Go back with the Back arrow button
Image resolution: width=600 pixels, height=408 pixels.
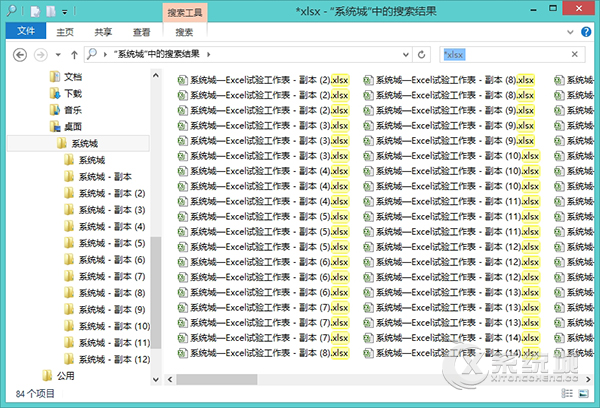tap(20, 55)
